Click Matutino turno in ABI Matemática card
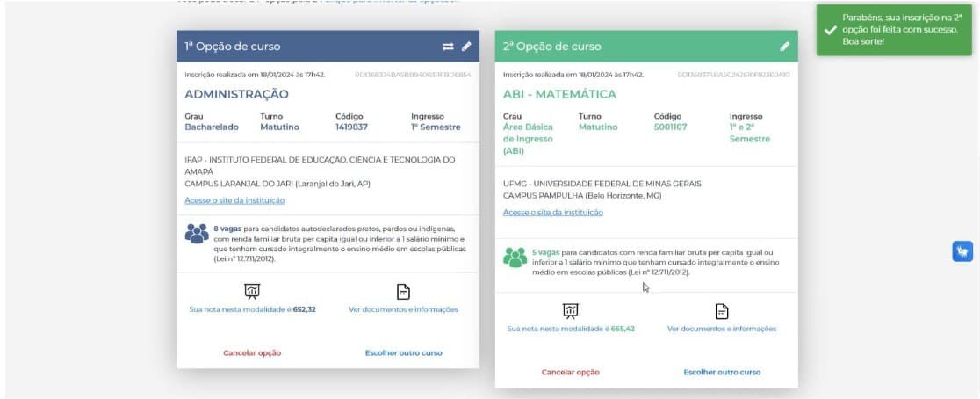The height and width of the screenshot is (399, 980). 598,127
